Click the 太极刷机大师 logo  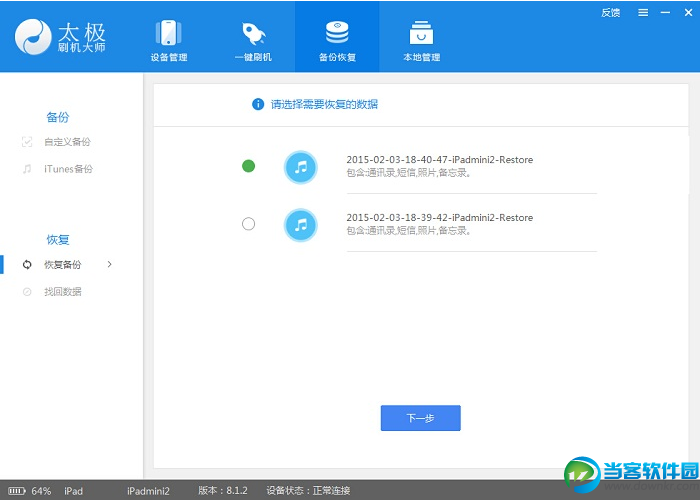pos(60,37)
